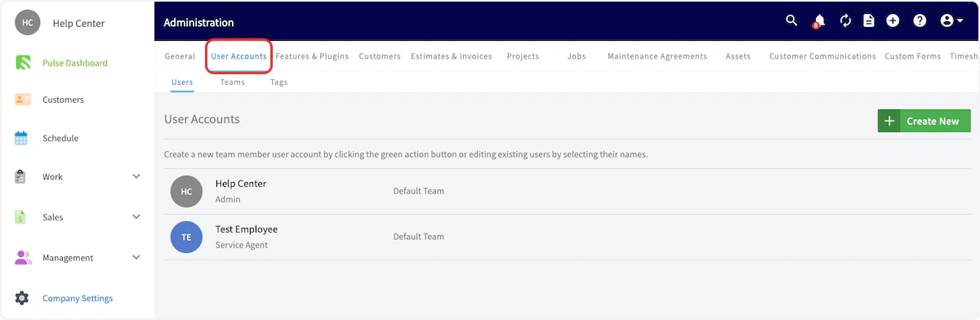980x320 pixels.
Task: Click Default Team in Help Center row
Action: point(419,191)
